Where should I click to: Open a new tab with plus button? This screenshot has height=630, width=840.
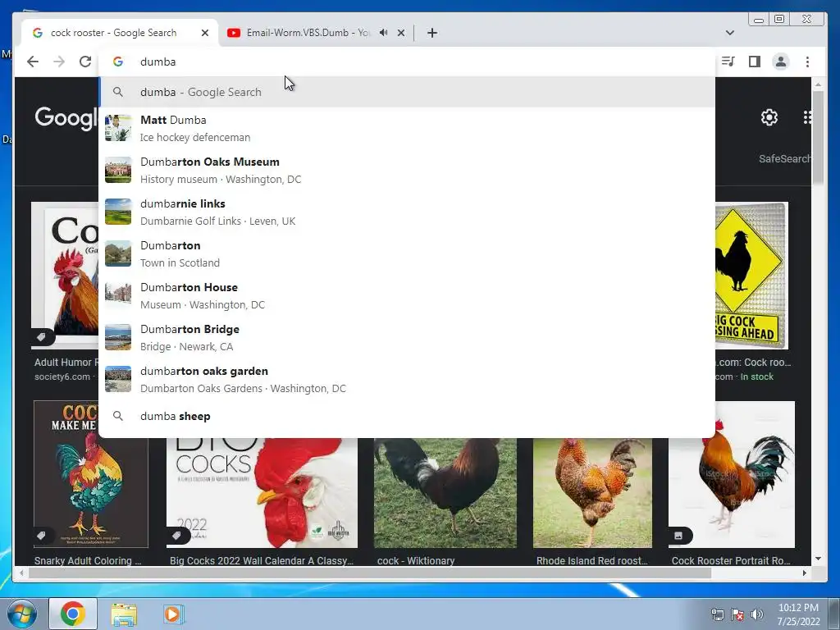(x=432, y=33)
